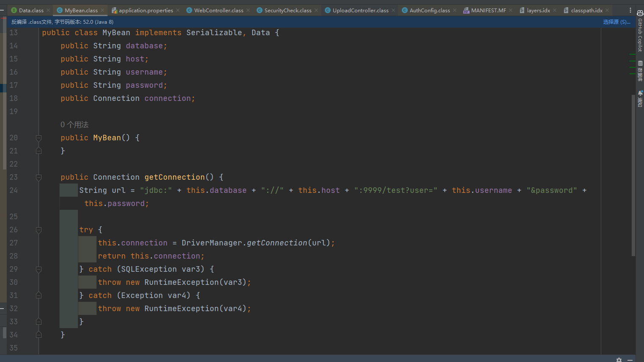Click the fold end marker on line 21
Image resolution: width=644 pixels, height=362 pixels.
click(39, 151)
